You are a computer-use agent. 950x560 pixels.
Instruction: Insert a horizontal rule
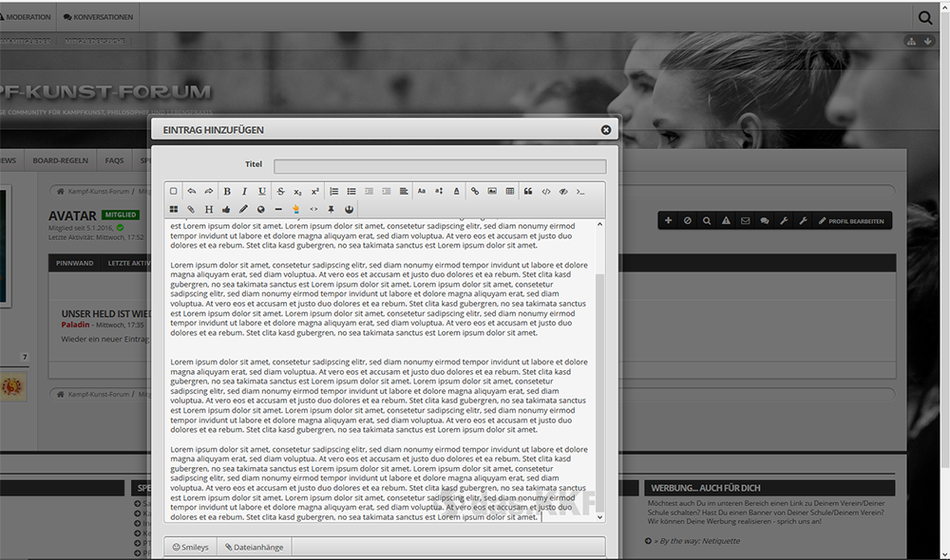tap(278, 210)
